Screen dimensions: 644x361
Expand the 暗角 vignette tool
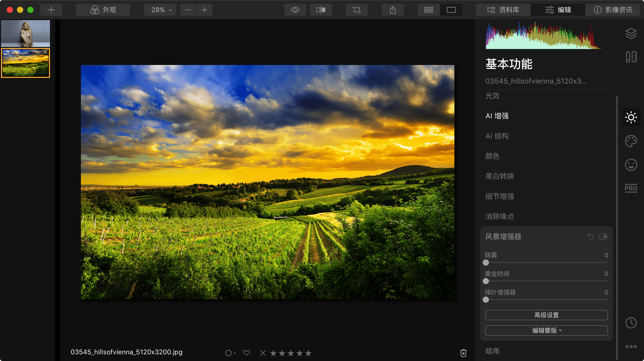[x=547, y=351]
